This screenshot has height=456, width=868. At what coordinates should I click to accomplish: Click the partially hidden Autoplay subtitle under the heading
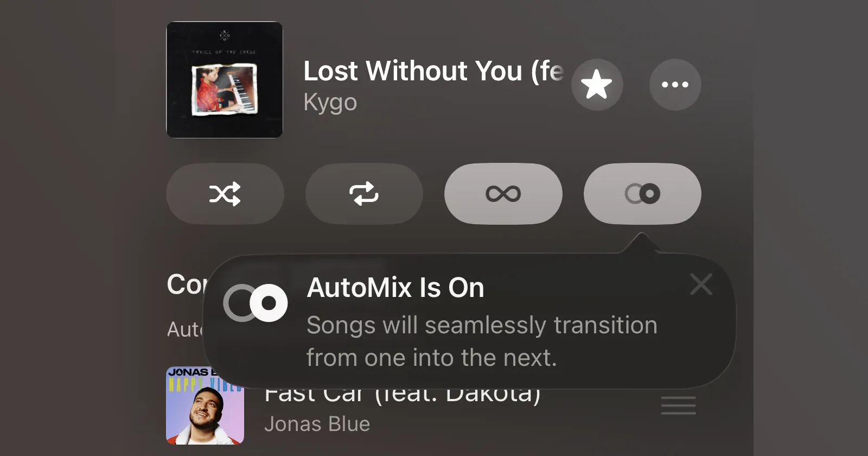point(186,330)
